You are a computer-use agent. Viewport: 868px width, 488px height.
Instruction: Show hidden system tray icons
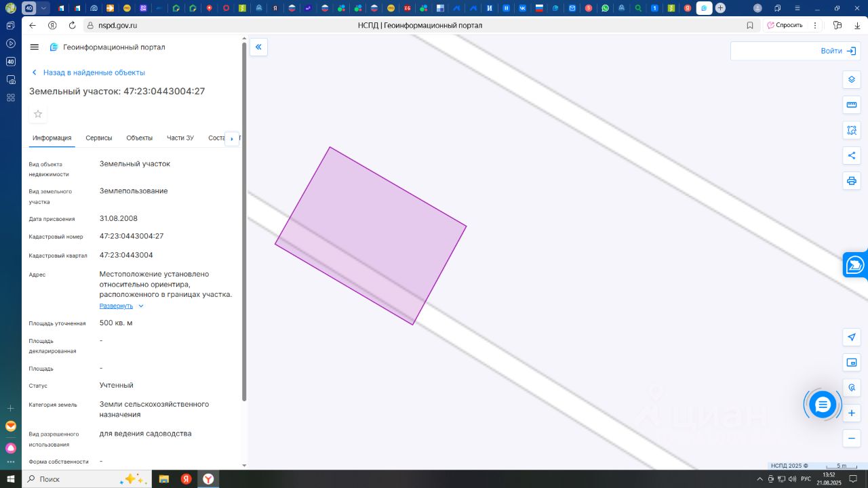click(x=759, y=479)
